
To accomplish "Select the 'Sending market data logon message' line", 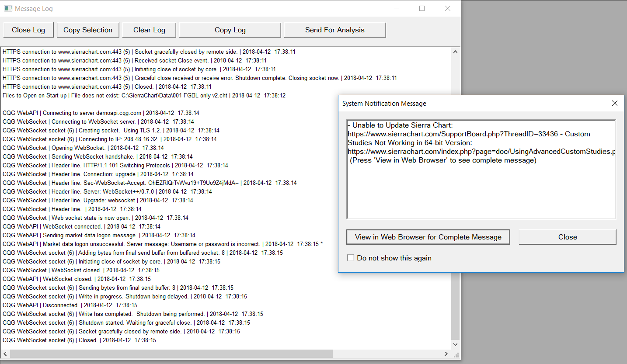I will (x=99, y=235).
